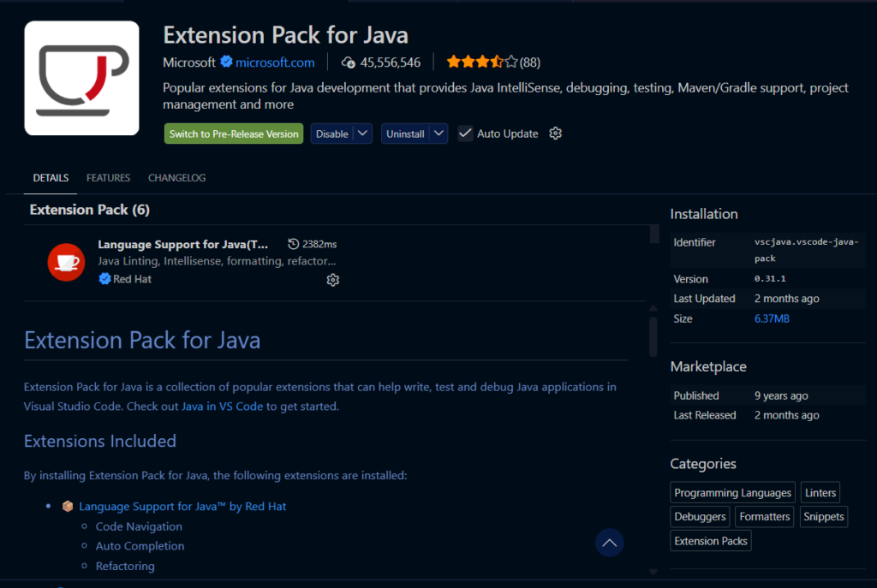
Task: Open extension settings gear next to Auto Update
Action: coord(555,134)
